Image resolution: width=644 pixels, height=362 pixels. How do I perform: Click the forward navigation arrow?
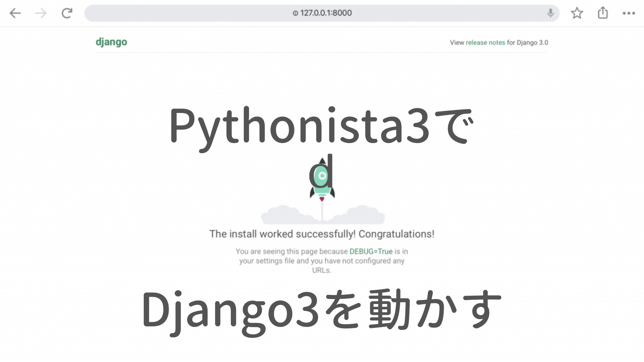pos(41,13)
